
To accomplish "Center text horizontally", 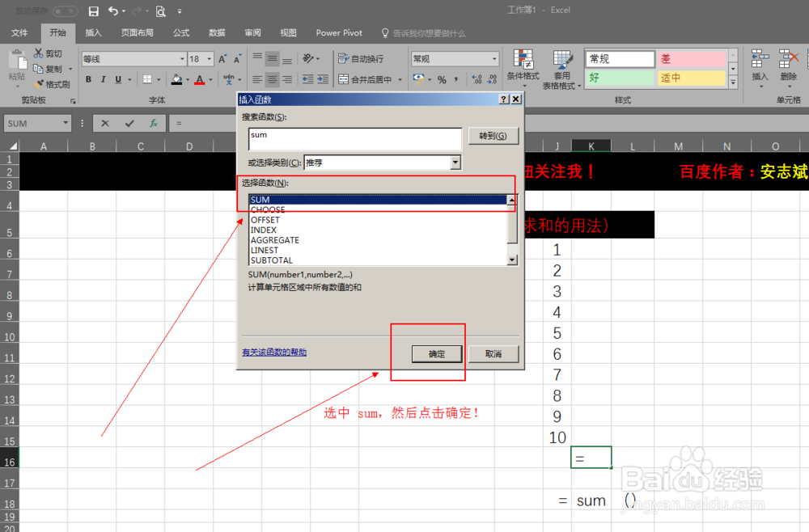I will coord(272,79).
